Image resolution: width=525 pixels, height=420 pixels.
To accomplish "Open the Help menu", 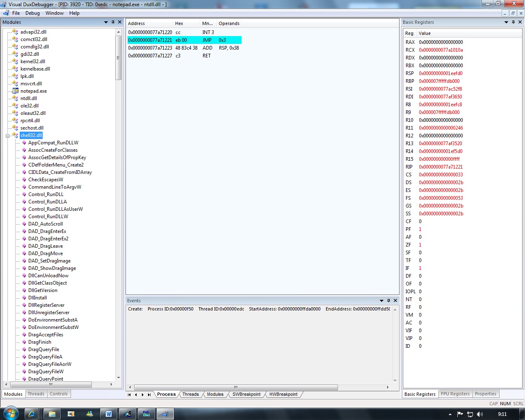I will click(74, 13).
